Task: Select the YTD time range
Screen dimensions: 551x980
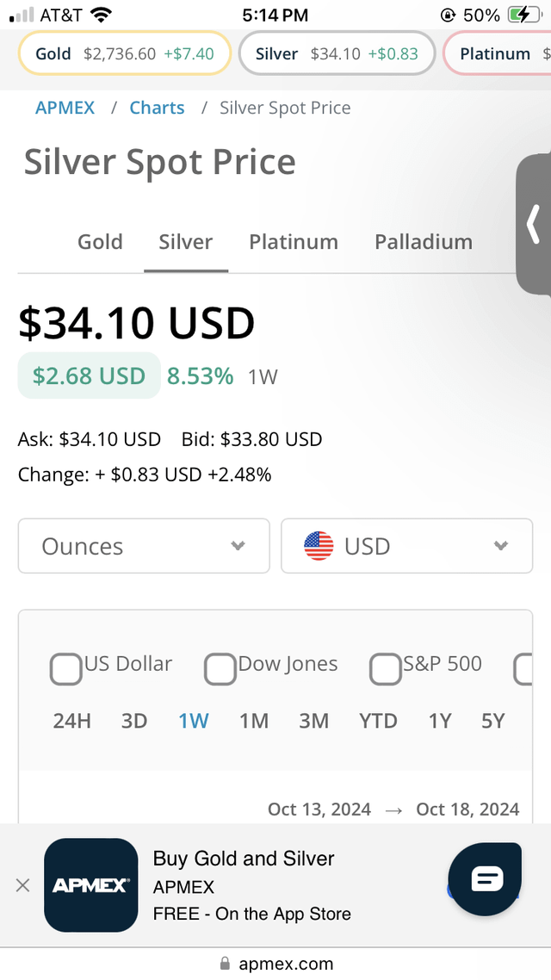Action: pyautogui.click(x=378, y=721)
